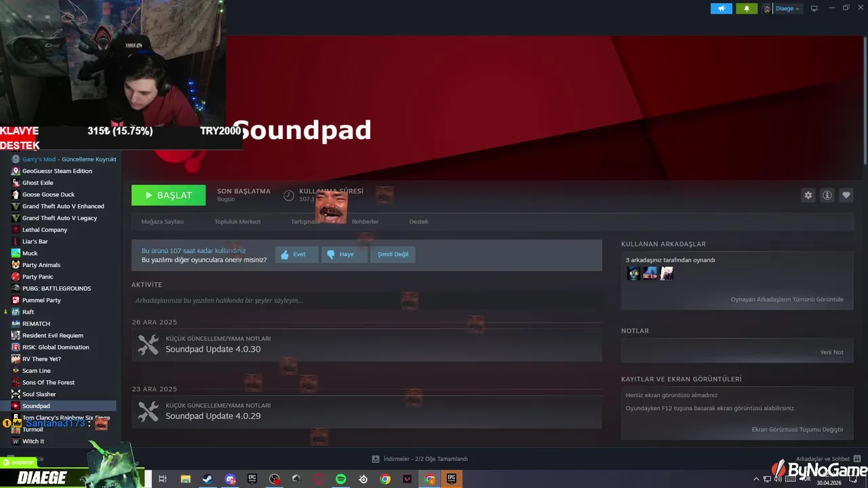Open Arkadaşlar ve Sohbet panel
The height and width of the screenshot is (488, 868).
(828, 459)
